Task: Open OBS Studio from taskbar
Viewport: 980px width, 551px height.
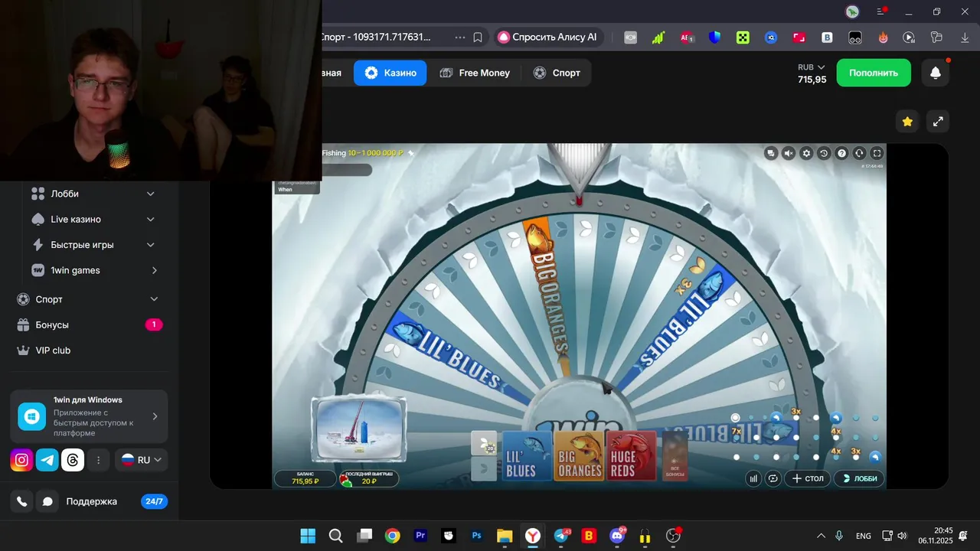Action: tap(674, 536)
